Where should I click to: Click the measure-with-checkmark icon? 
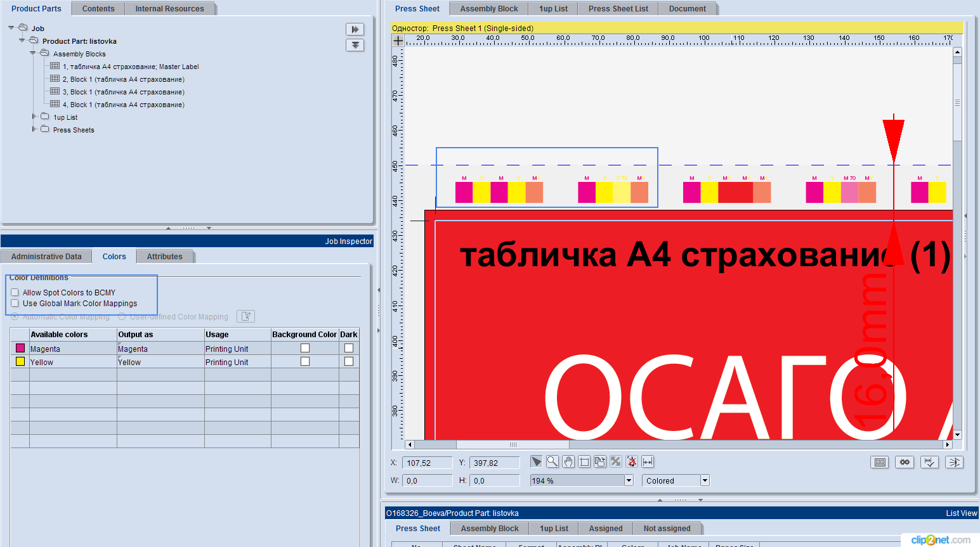pyautogui.click(x=929, y=462)
